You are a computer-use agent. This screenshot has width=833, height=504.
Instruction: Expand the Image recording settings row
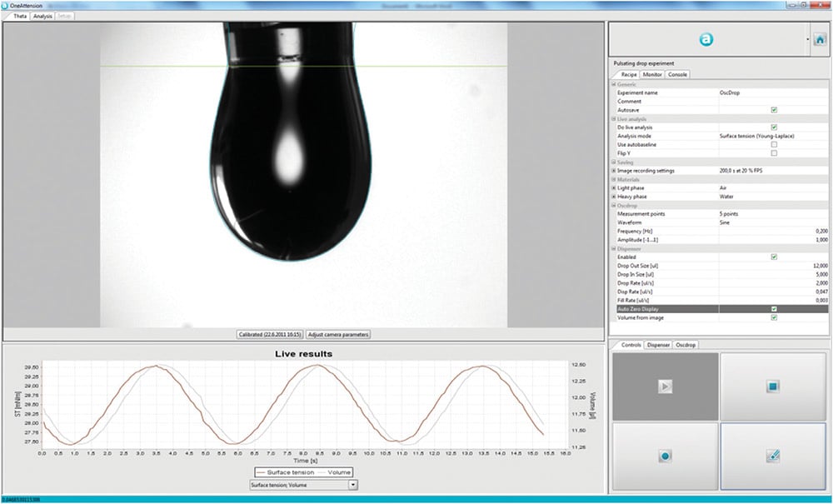tap(613, 170)
